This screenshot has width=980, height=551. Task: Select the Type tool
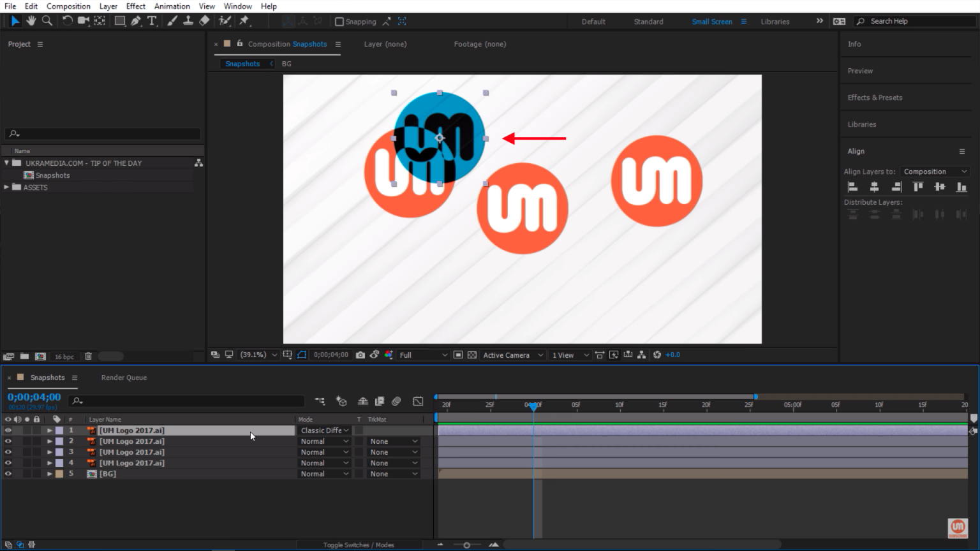coord(152,21)
